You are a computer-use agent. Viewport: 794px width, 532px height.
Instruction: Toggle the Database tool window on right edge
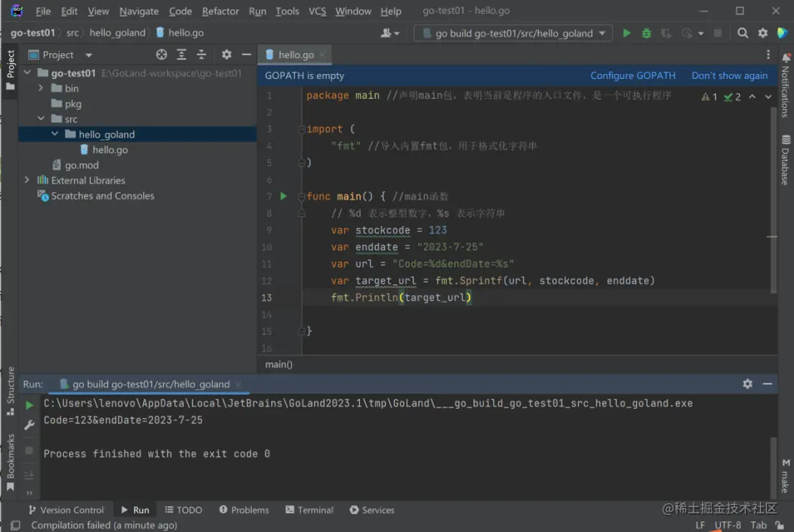(785, 160)
